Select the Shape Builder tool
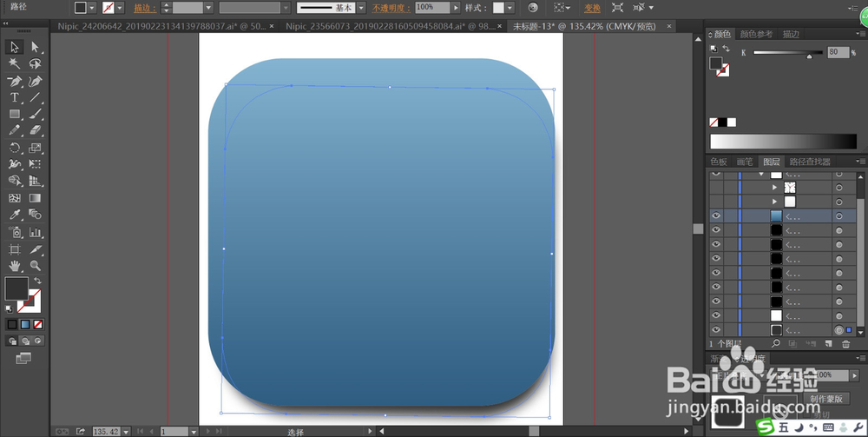 (15, 181)
